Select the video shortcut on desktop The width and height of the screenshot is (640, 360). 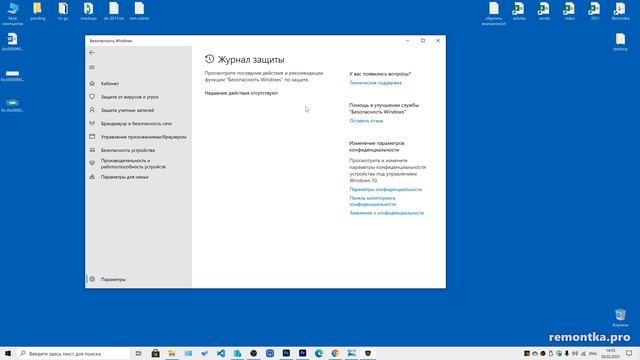[x=569, y=11]
